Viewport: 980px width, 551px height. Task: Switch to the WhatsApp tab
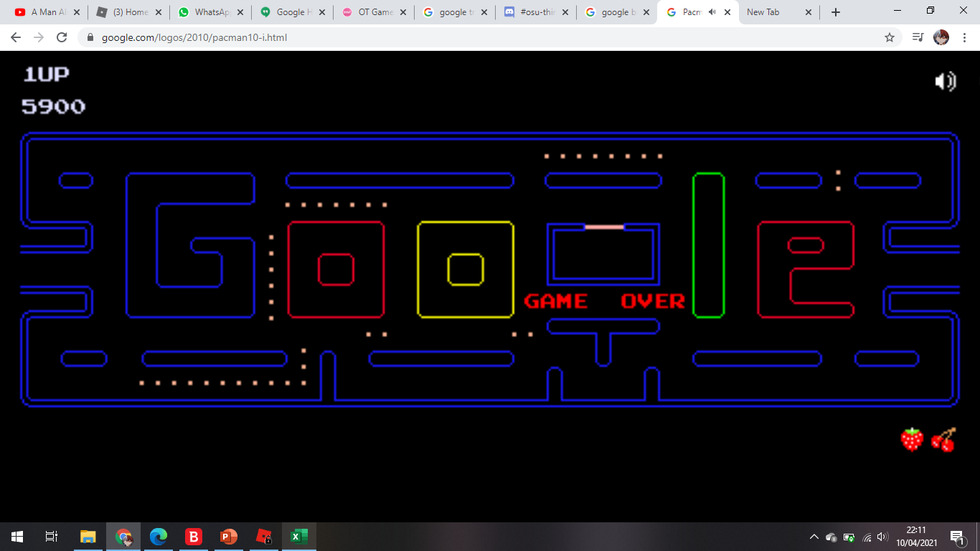pos(212,12)
